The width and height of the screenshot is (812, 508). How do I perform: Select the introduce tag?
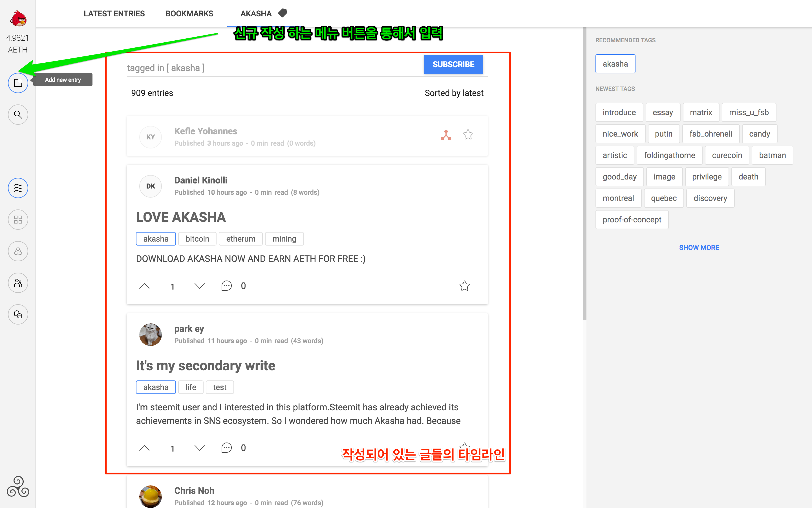click(x=619, y=112)
